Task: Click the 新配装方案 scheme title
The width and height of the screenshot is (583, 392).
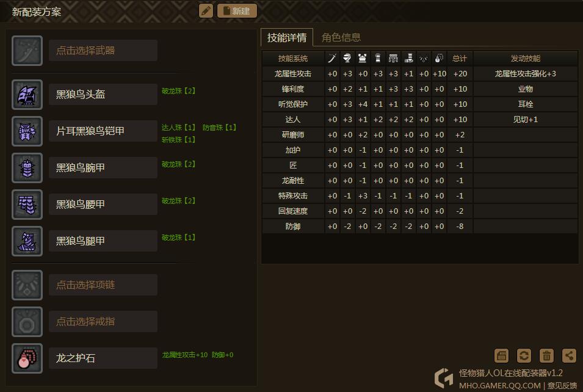Action: pos(37,12)
